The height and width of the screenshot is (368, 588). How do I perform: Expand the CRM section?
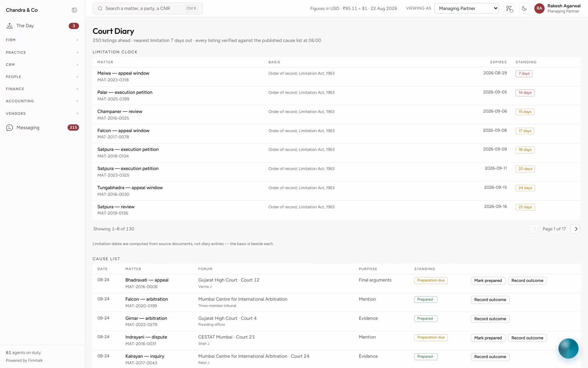click(x=42, y=65)
